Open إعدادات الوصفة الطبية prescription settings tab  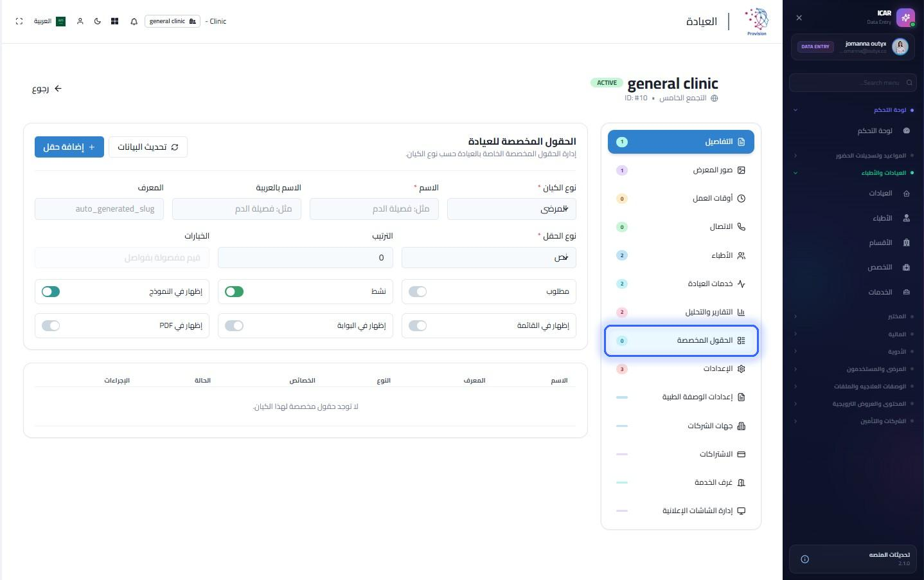(x=681, y=397)
